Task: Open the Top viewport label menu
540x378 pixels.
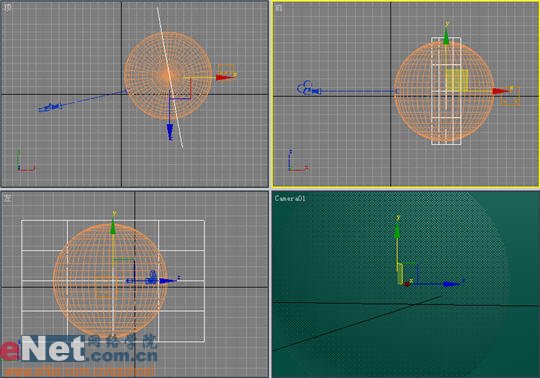Action: 7,8
